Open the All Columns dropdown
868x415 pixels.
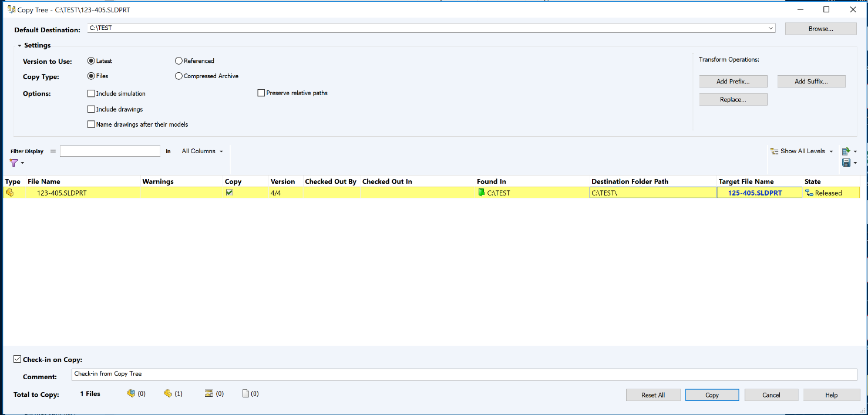click(202, 151)
